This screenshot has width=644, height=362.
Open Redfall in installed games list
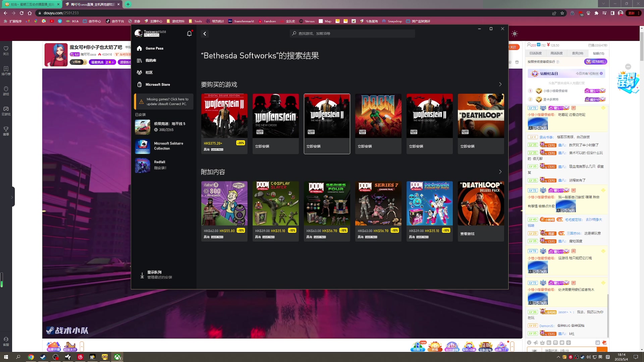[160, 165]
